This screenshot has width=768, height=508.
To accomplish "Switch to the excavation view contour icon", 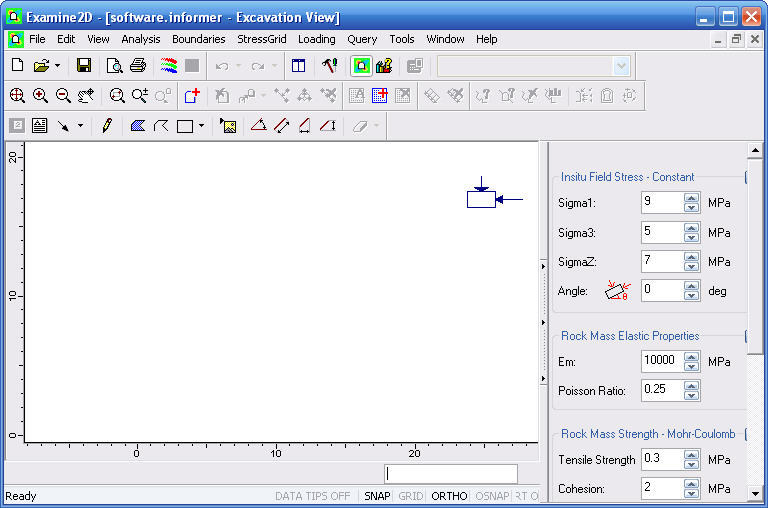I will pos(361,66).
